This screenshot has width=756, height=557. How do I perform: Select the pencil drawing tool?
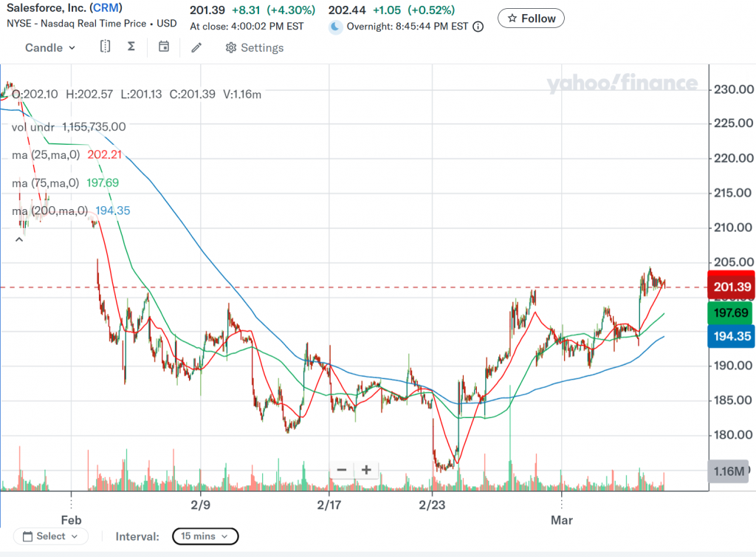click(x=196, y=47)
